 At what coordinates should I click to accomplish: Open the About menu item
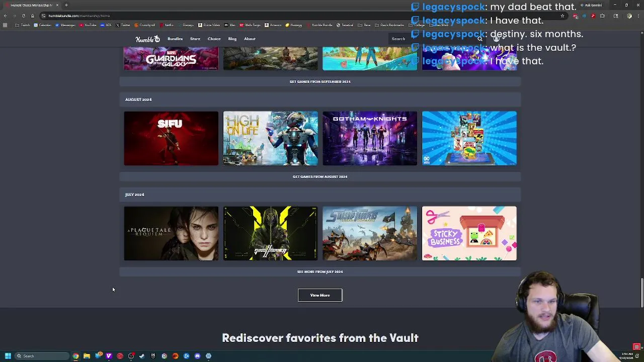250,39
